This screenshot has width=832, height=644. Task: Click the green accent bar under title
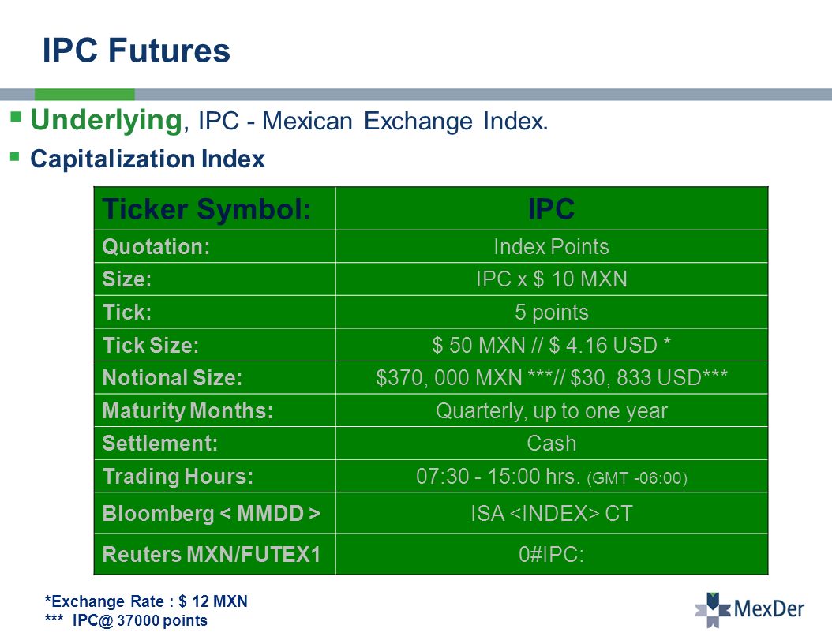[84, 95]
